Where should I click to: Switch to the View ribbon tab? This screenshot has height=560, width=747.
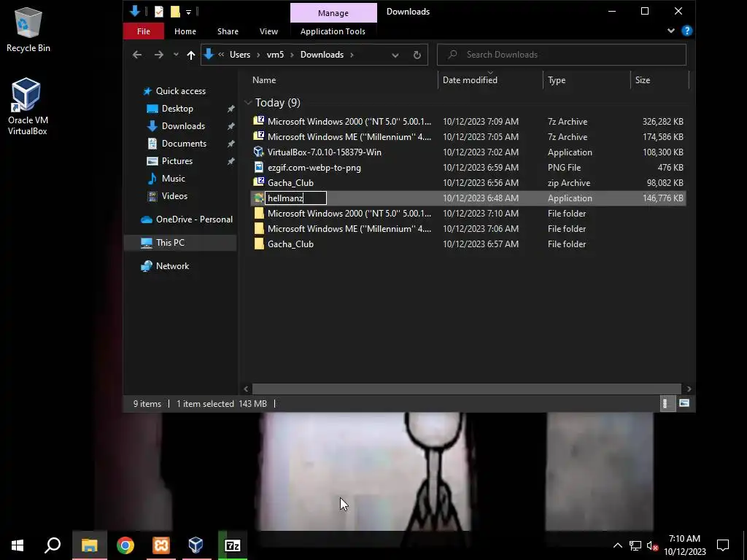click(268, 31)
